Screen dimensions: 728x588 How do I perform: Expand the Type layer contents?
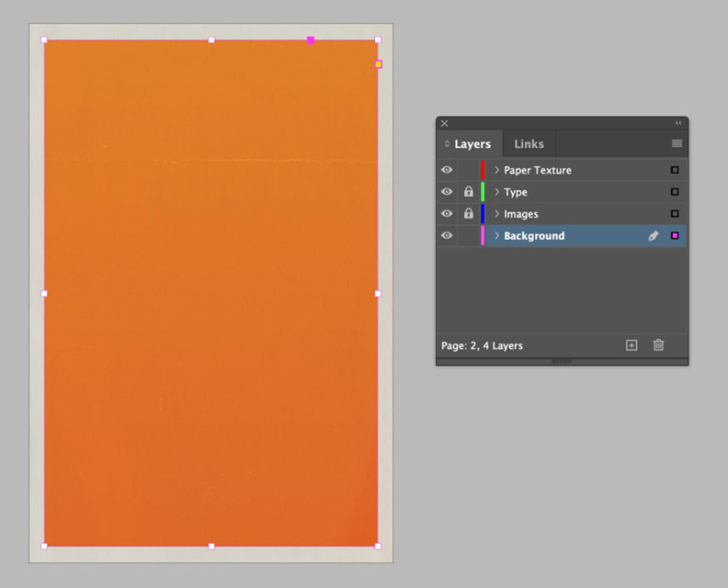coord(497,191)
